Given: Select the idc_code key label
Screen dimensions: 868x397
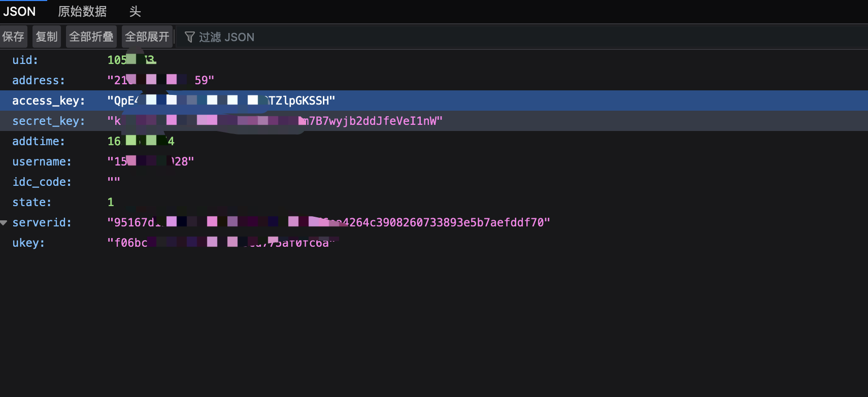Looking at the screenshot, I should (42, 182).
